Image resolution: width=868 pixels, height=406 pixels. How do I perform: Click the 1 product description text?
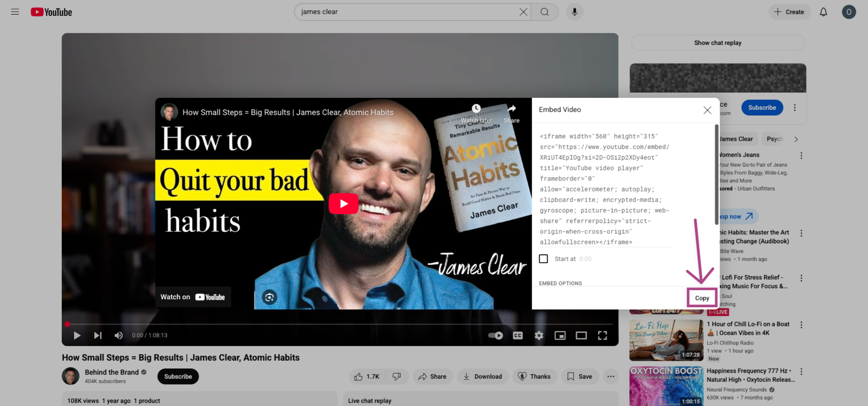click(x=147, y=401)
